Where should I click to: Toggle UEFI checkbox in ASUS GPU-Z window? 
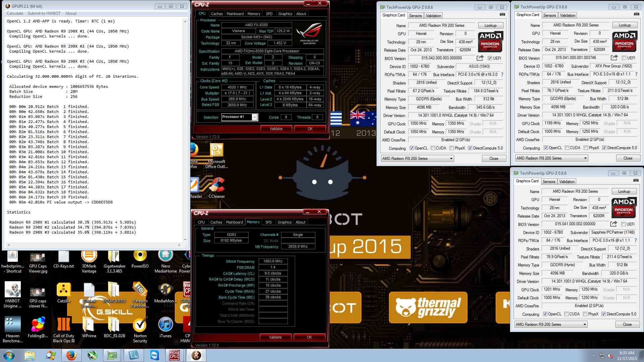point(490,58)
